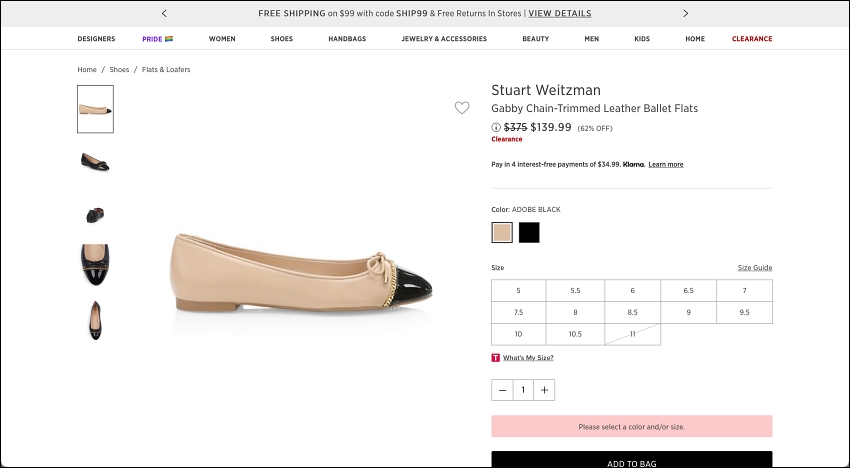This screenshot has height=468, width=850.
Task: Click the Stuart Weitzman brand name
Action: pos(546,90)
